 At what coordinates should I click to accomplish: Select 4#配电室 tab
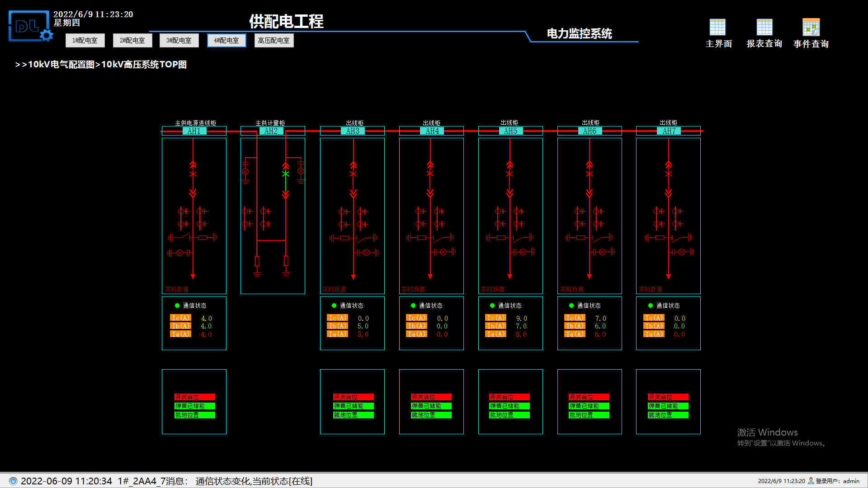(226, 40)
